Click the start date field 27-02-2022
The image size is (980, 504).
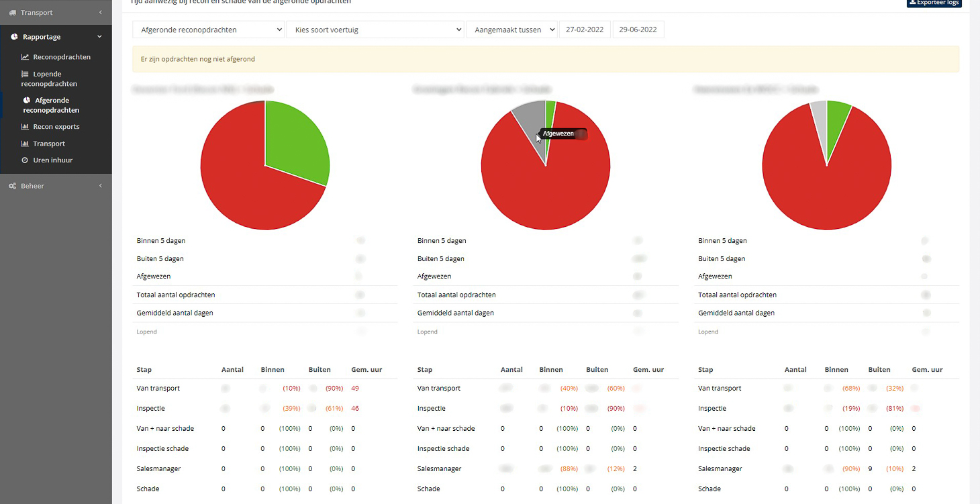585,30
